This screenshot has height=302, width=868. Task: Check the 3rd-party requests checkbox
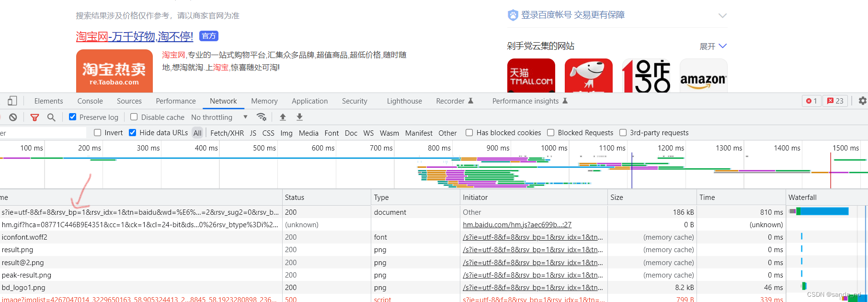click(623, 132)
